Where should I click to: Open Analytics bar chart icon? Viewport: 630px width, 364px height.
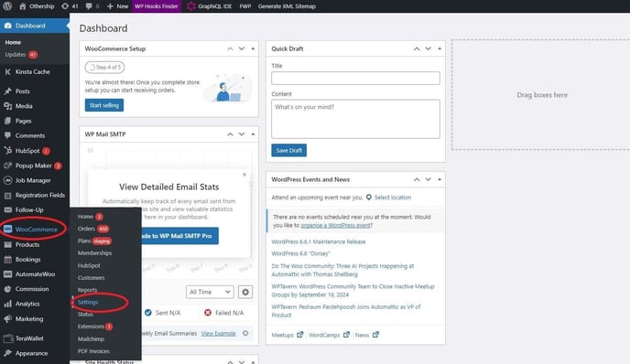[7, 304]
